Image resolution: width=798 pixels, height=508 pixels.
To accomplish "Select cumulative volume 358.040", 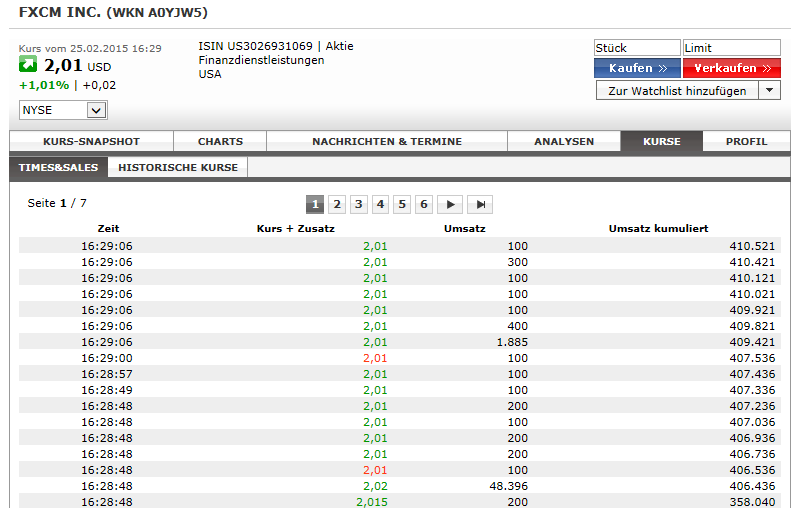I will coord(752,502).
